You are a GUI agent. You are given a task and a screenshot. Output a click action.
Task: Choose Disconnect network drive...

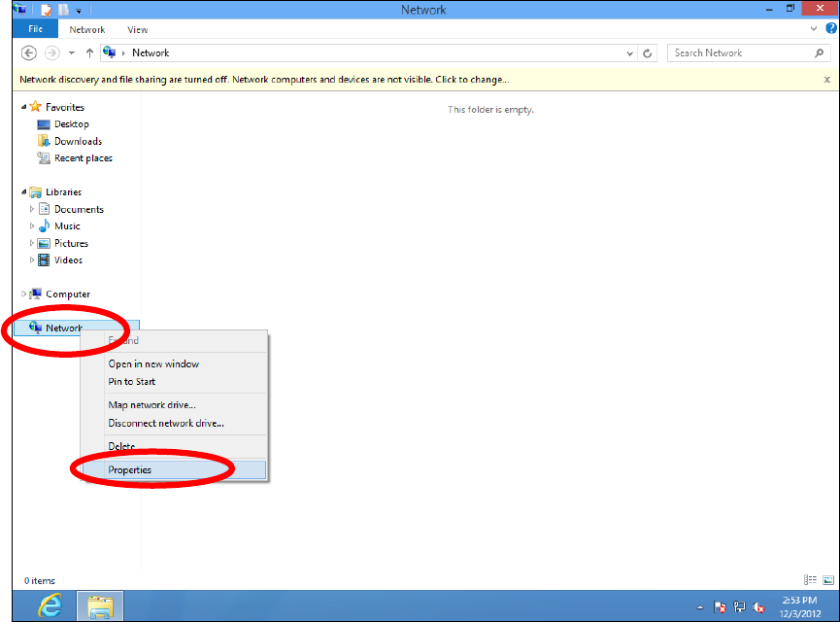coord(166,423)
